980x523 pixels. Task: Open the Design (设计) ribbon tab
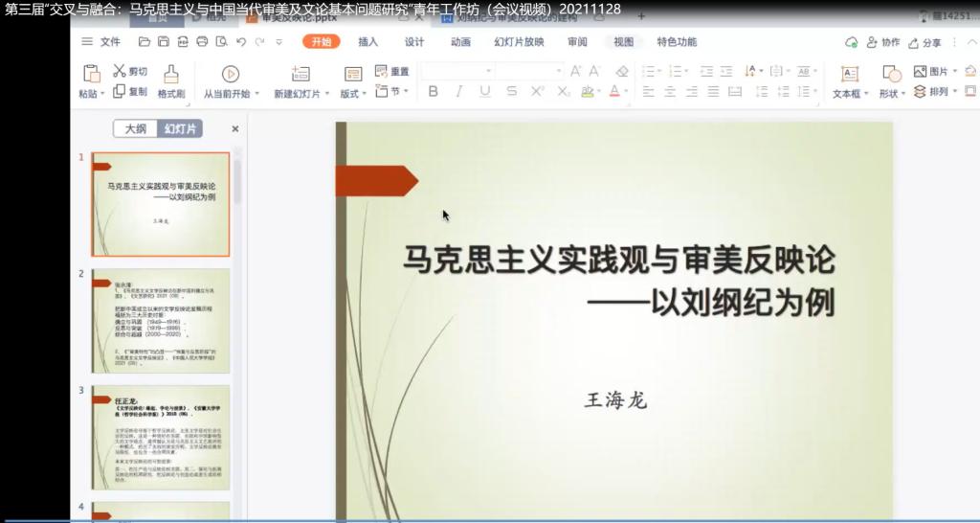click(413, 42)
